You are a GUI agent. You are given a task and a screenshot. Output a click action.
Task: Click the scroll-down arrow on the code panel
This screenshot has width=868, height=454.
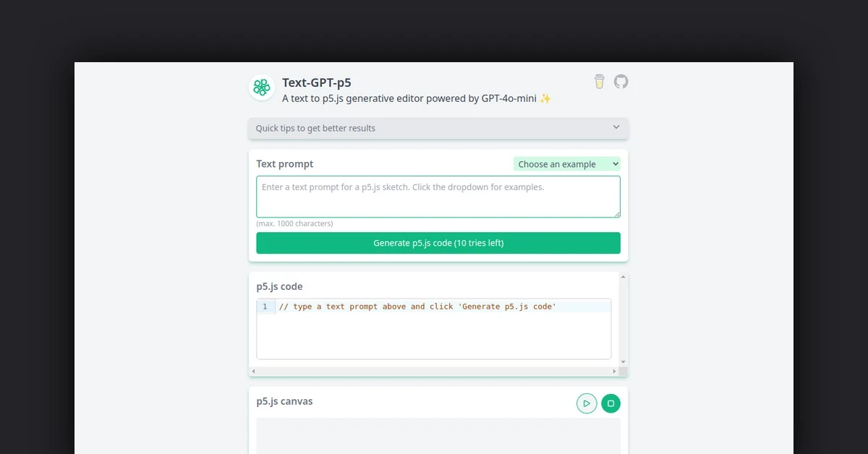click(623, 360)
